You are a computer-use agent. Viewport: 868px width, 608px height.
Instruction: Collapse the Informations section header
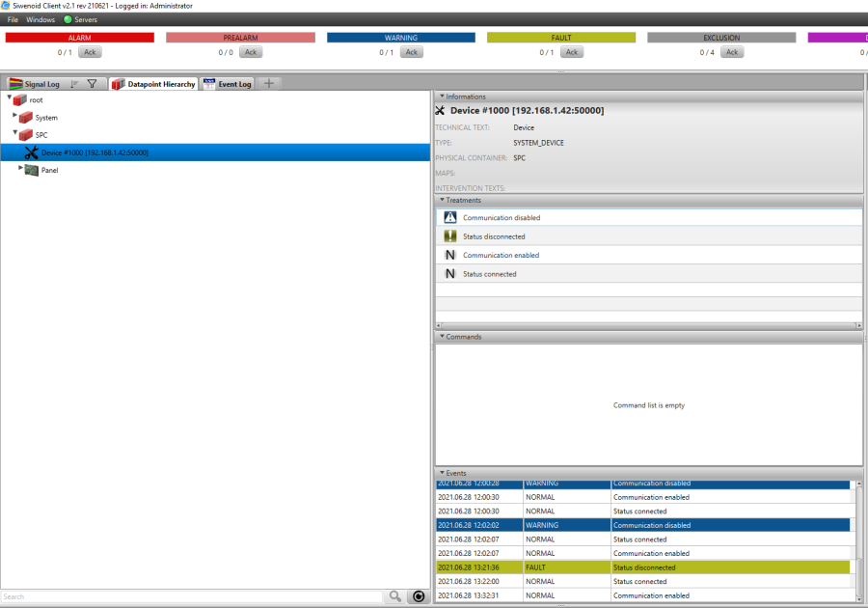[442, 97]
